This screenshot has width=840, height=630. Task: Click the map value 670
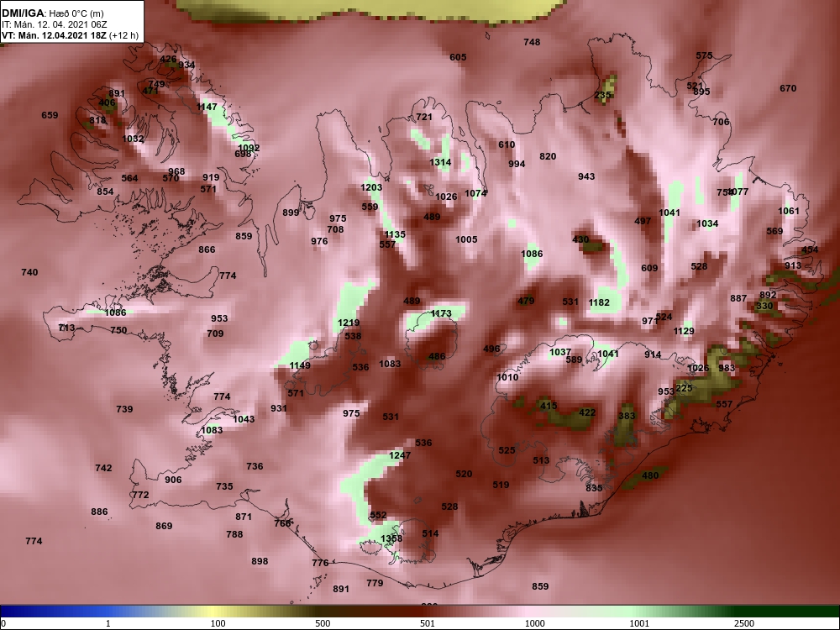[x=788, y=88]
